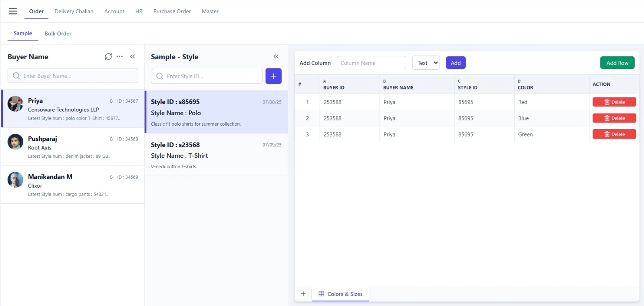
Task: Click the green Add Row button
Action: (617, 63)
